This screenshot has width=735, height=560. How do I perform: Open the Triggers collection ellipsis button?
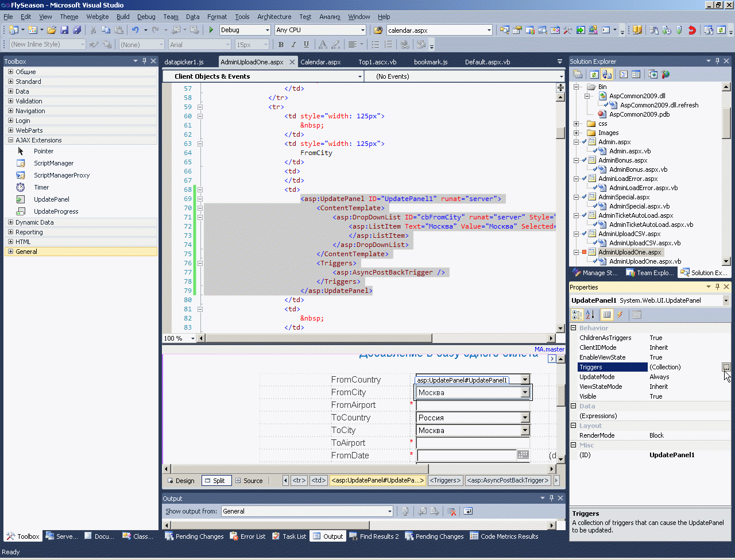pos(726,367)
